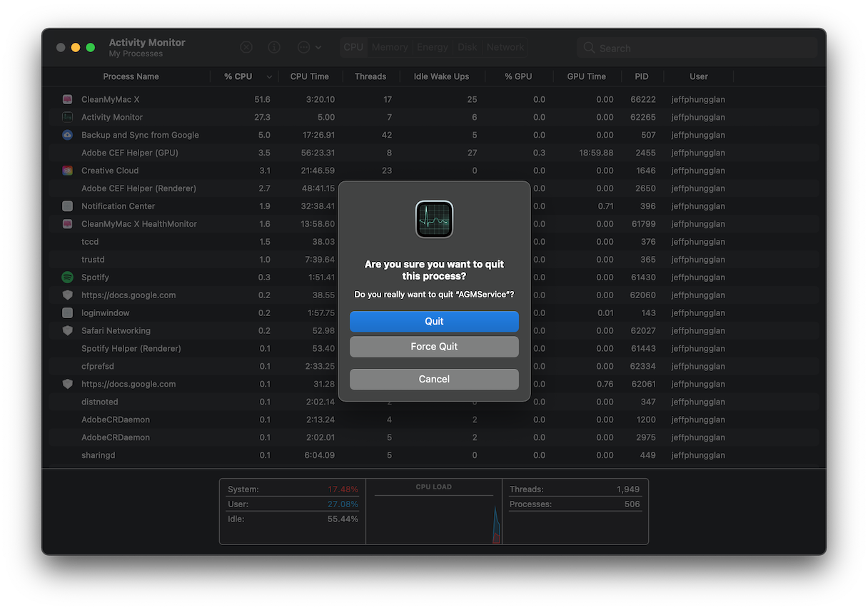Click the Spotify process icon
The image size is (868, 610).
67,277
